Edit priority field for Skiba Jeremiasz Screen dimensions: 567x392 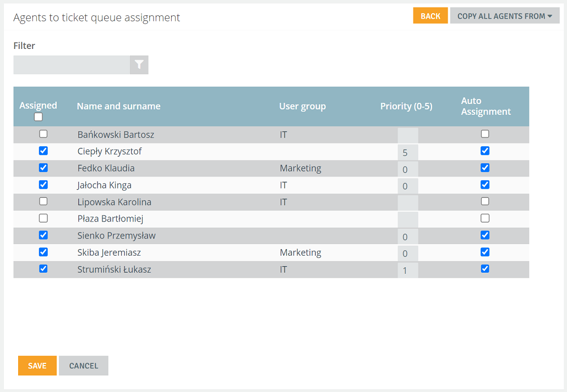pyautogui.click(x=408, y=253)
